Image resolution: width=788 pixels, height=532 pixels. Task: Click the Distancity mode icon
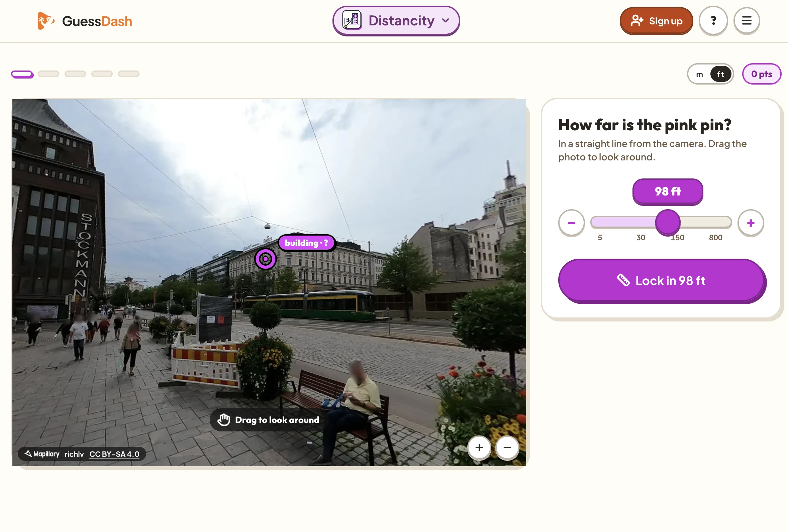pos(352,20)
